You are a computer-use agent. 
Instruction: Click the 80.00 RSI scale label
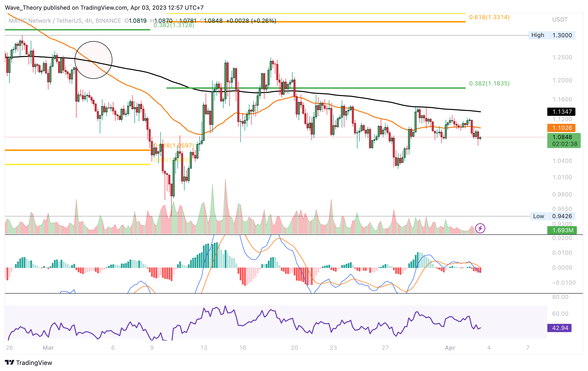point(560,297)
